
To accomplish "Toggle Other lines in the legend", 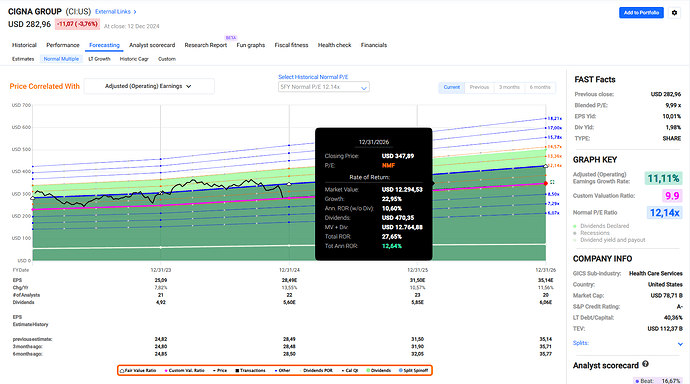I will pos(283,370).
